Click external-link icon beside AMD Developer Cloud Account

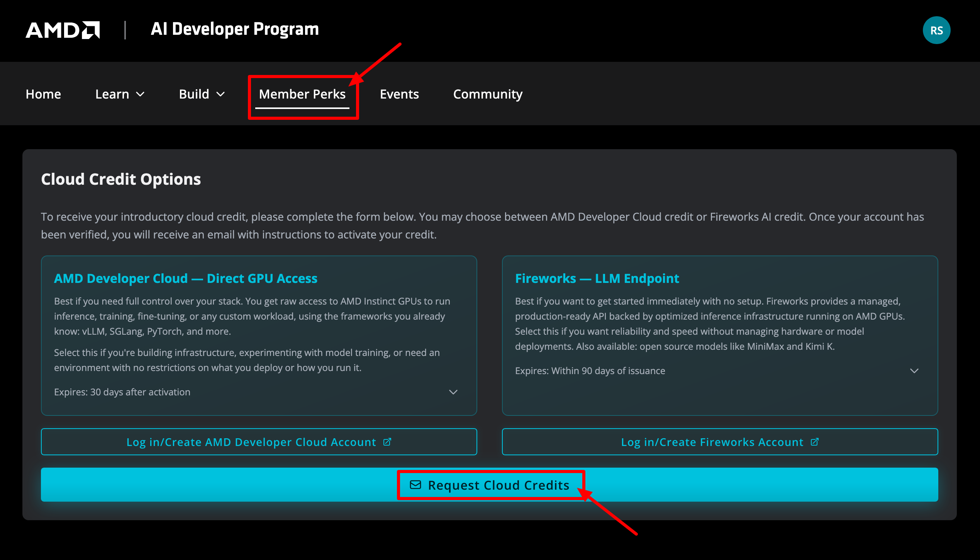click(x=387, y=442)
